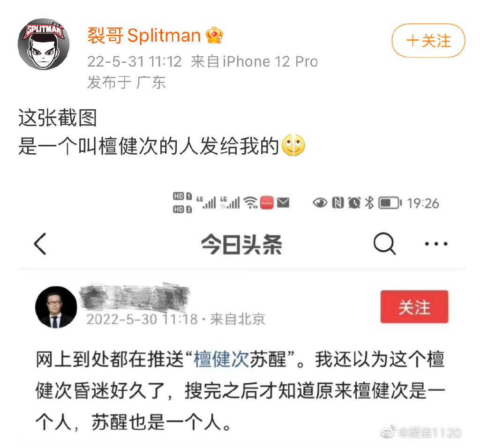Tap the NFC status bar icon
The image size is (480, 448).
pos(338,203)
